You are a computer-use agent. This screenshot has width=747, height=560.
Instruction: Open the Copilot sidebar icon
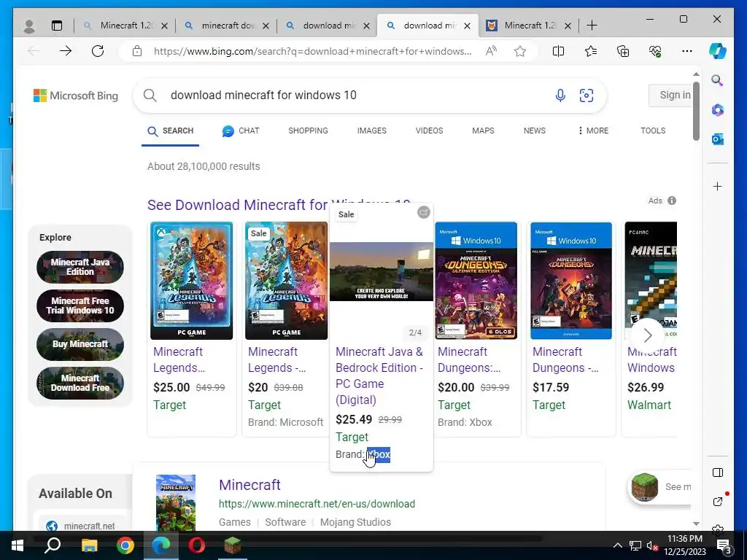tap(718, 51)
